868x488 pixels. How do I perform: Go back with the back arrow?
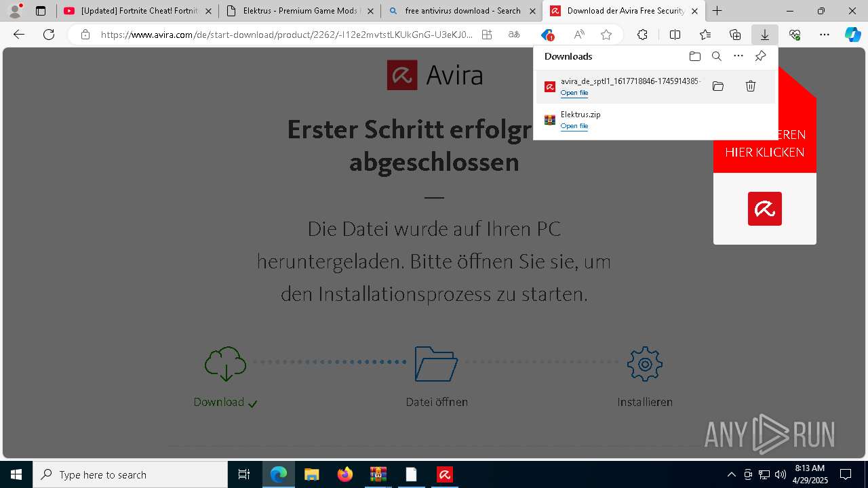pyautogui.click(x=19, y=35)
